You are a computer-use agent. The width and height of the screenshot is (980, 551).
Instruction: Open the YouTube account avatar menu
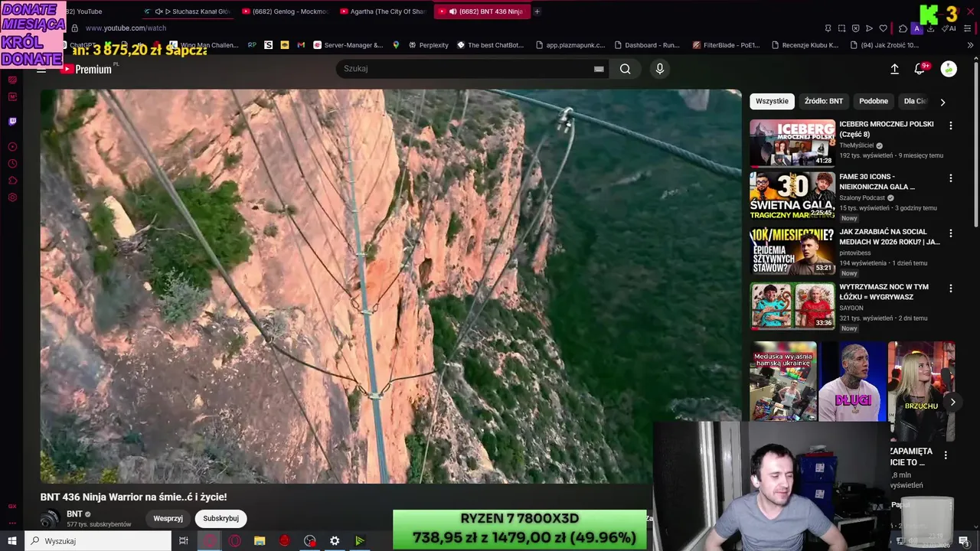click(x=949, y=69)
